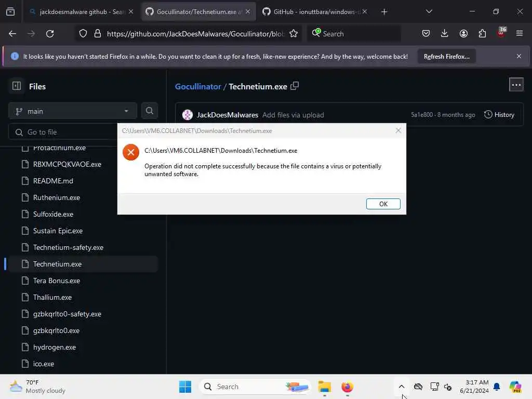532x399 pixels.
Task: Show site security lock info
Action: tap(98, 34)
